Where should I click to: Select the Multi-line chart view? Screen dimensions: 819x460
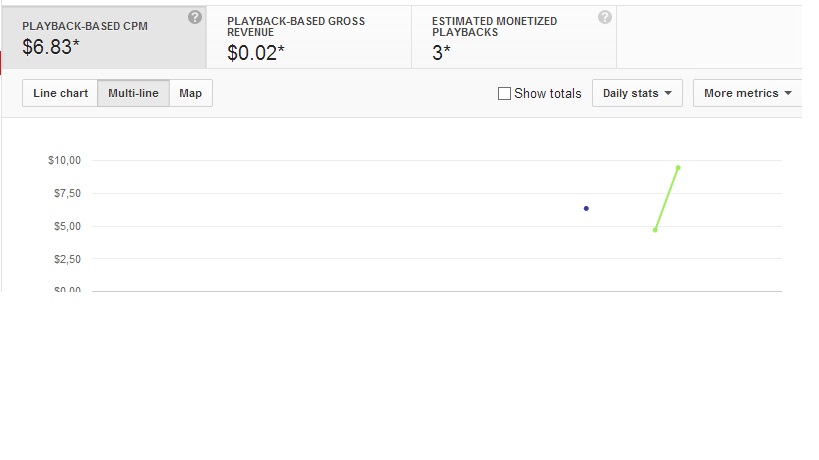coord(133,93)
